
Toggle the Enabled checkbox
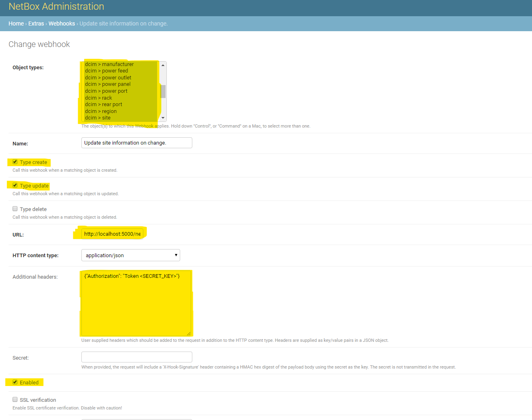(15, 382)
